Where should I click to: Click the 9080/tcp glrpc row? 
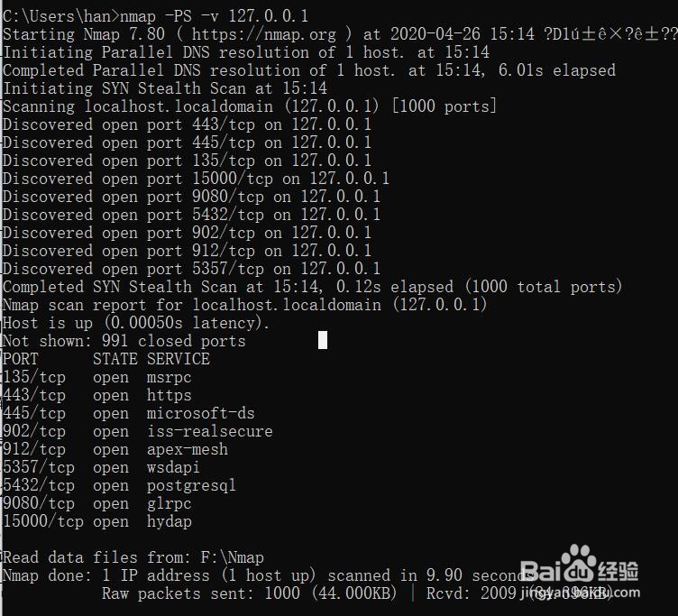click(x=97, y=503)
